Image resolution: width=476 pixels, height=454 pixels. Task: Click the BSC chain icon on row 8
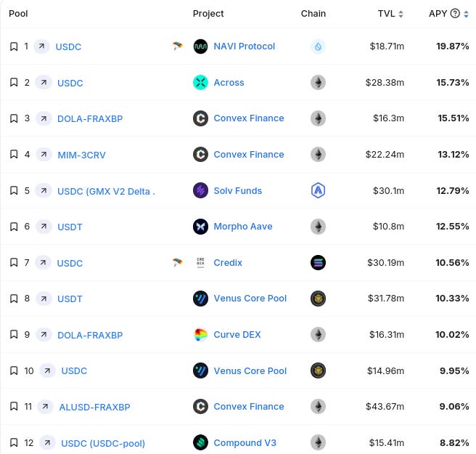tap(318, 299)
